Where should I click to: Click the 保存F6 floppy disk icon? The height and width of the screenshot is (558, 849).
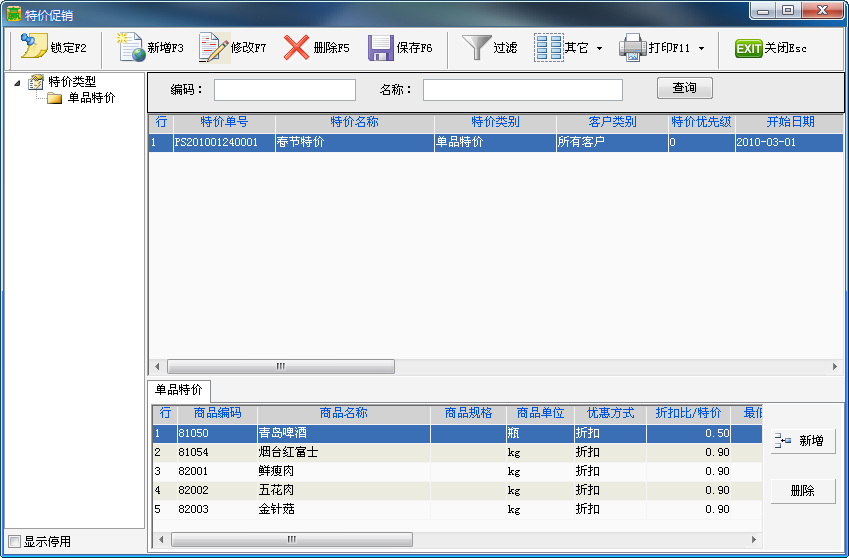[x=381, y=47]
